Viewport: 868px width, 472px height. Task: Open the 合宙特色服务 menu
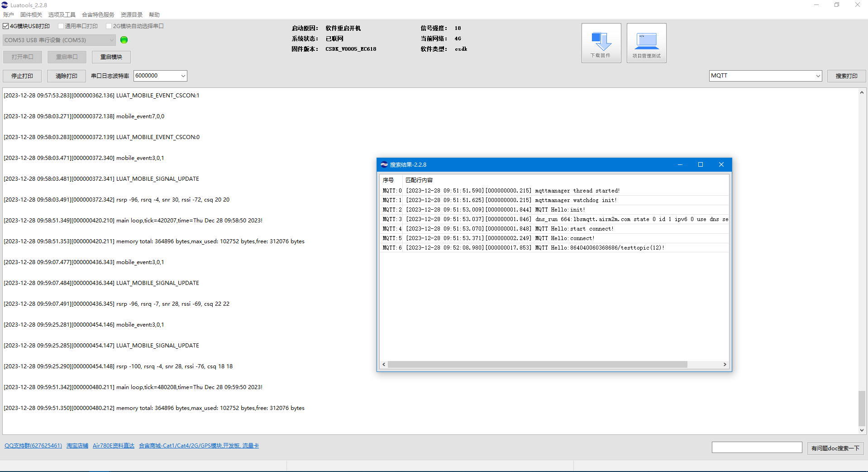pos(98,15)
